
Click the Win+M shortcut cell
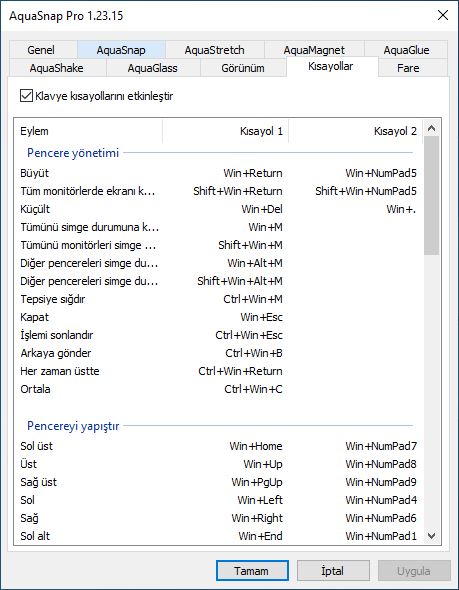[x=265, y=227]
